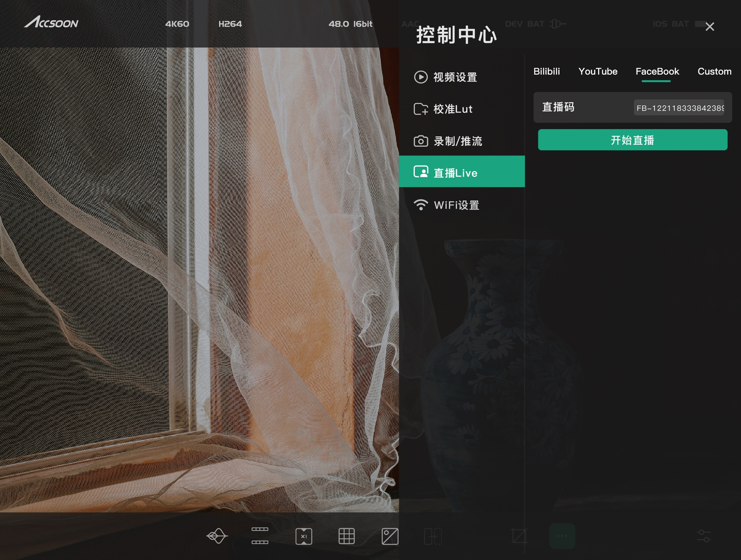Switch to the Custom tab
Screen dimensions: 741x560
pyautogui.click(x=714, y=71)
